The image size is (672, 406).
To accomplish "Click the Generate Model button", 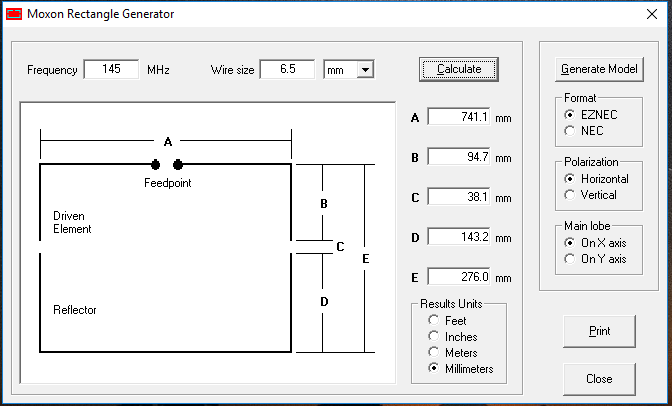I will point(600,70).
